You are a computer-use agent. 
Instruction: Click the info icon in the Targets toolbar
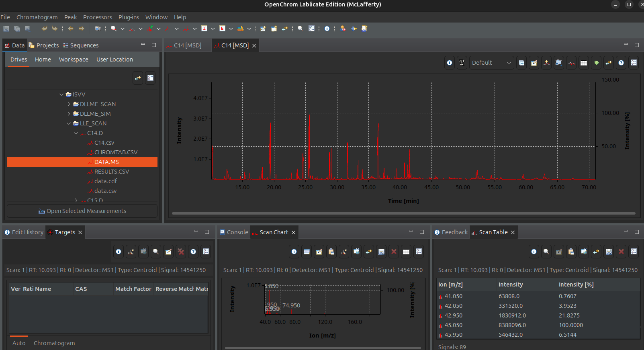119,252
